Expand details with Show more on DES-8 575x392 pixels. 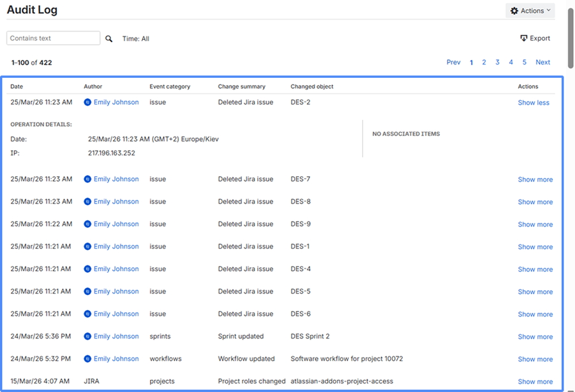pos(535,202)
